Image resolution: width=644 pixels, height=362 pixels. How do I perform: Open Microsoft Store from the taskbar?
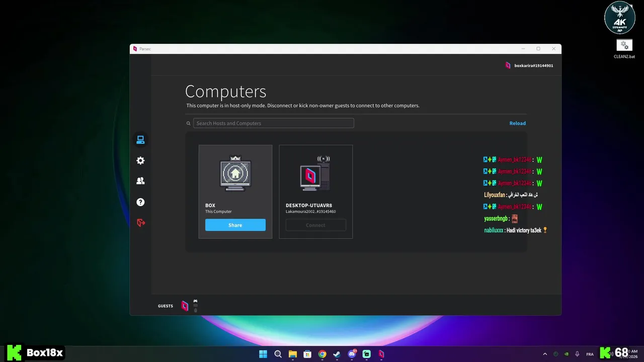(307, 354)
